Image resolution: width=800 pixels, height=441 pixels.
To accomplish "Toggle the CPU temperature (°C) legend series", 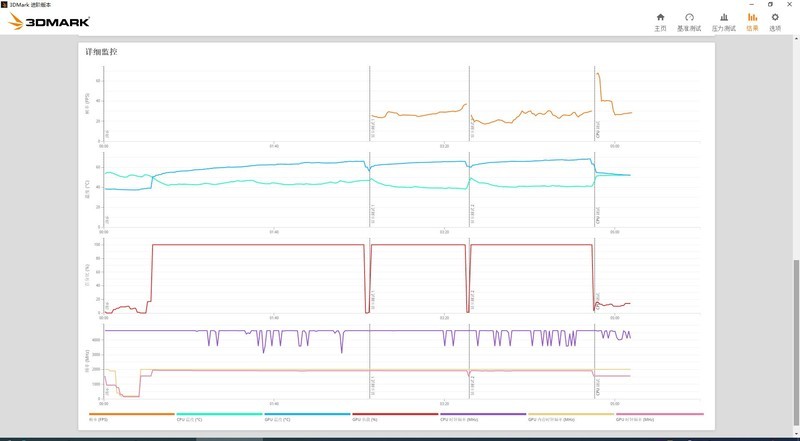I will [x=219, y=416].
